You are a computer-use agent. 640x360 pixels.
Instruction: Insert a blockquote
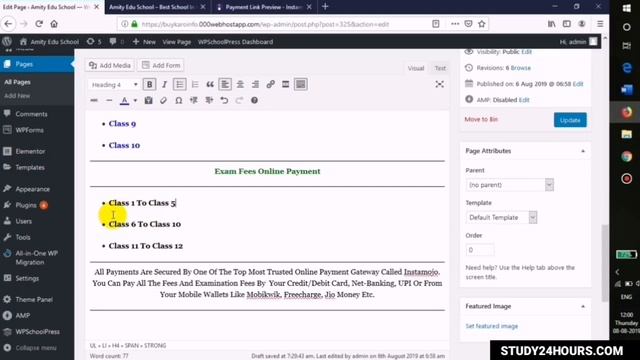click(210, 84)
